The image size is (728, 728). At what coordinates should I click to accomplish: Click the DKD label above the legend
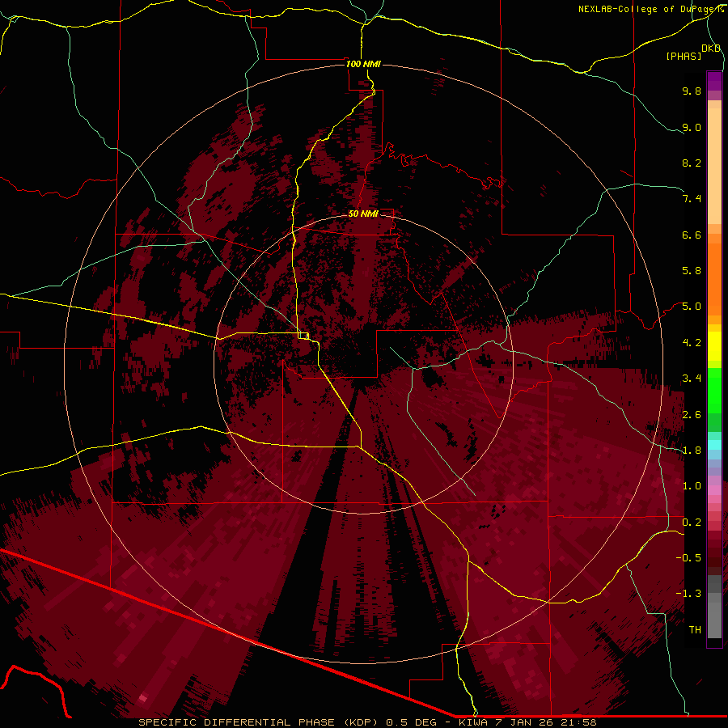711,49
